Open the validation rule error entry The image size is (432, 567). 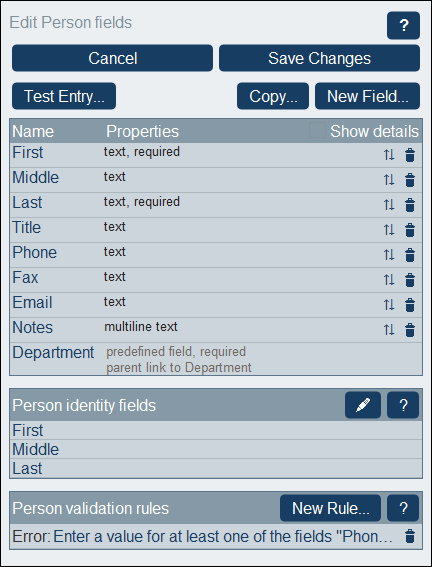202,537
